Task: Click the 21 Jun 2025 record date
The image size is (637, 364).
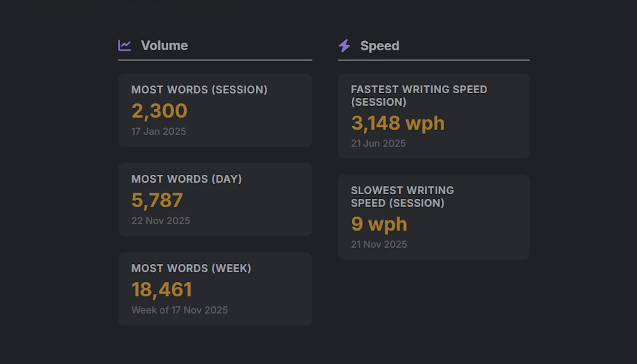Action: point(378,143)
